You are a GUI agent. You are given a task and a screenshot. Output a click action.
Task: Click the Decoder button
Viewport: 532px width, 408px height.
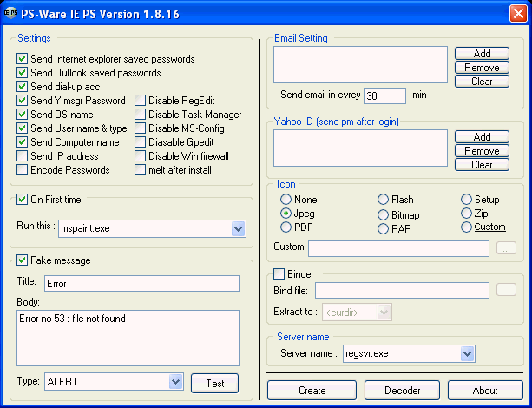[402, 391]
